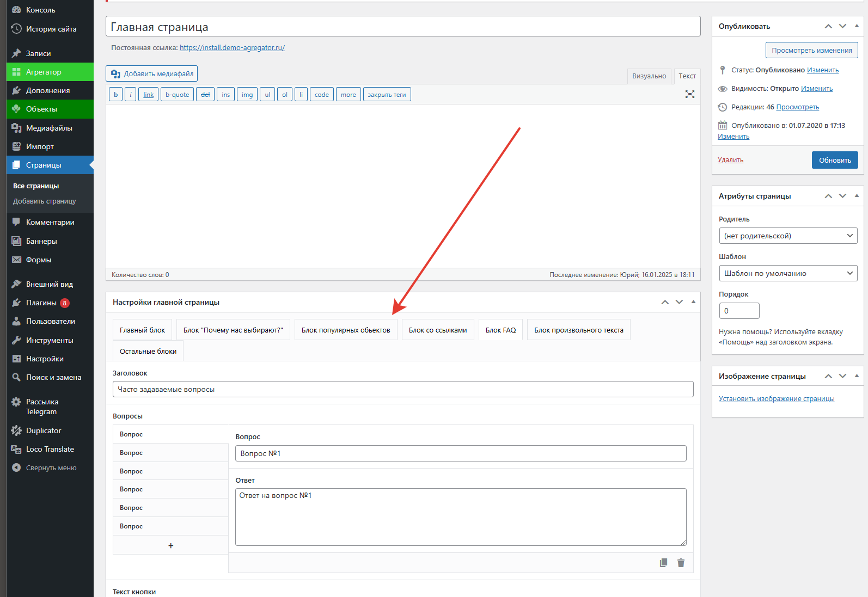Collapse the Main page settings panel
This screenshot has height=597, width=868.
point(693,302)
